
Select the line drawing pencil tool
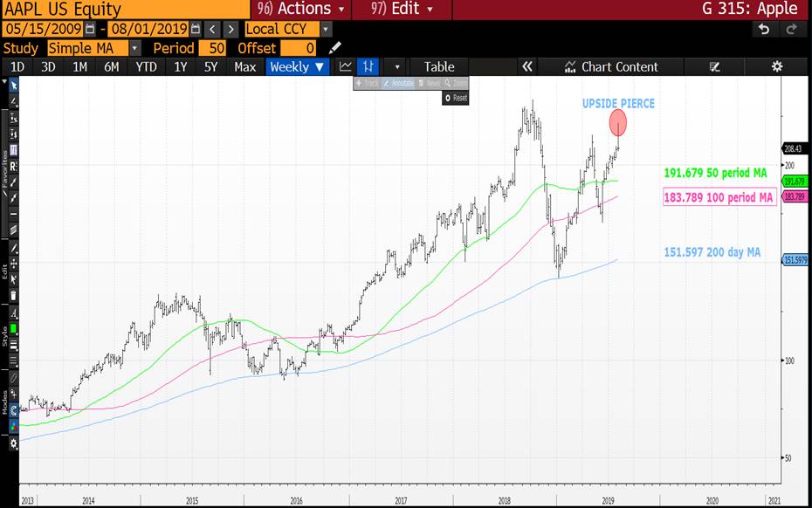[13, 101]
